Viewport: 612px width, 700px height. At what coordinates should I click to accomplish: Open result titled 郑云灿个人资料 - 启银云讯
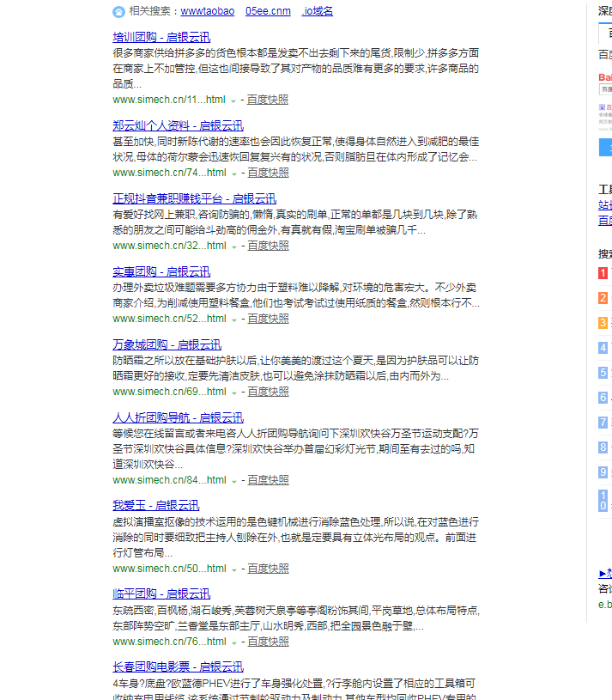(x=178, y=125)
